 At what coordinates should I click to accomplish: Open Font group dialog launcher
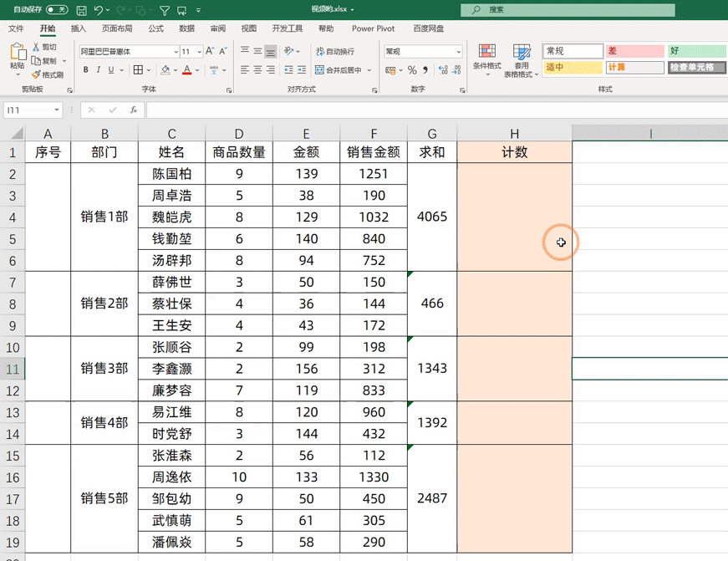click(229, 90)
